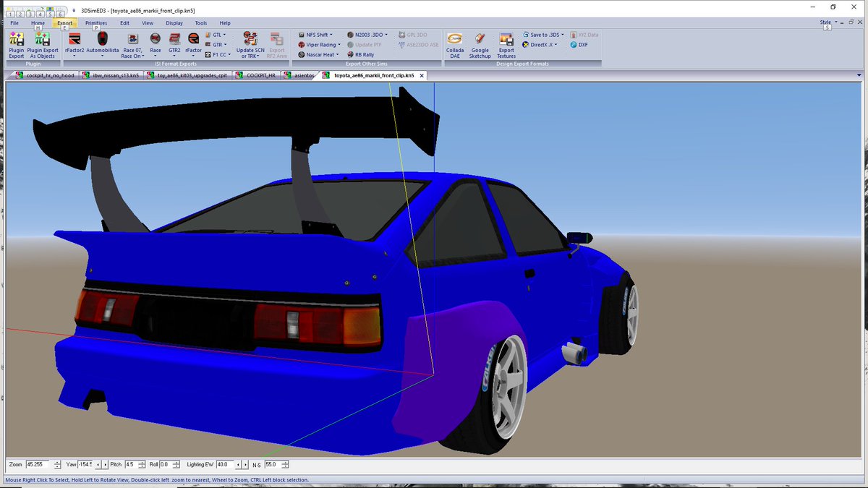Open the File menu
The width and height of the screenshot is (868, 488).
(14, 22)
